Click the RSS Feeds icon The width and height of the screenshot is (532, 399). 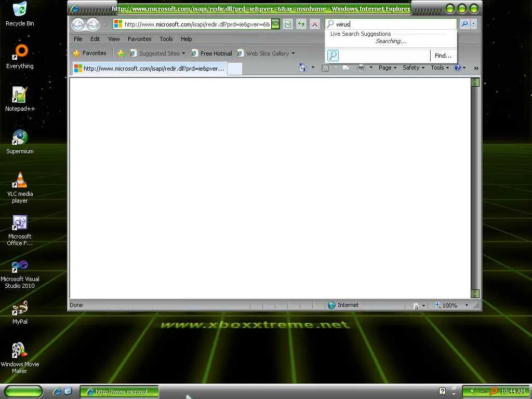click(325, 68)
